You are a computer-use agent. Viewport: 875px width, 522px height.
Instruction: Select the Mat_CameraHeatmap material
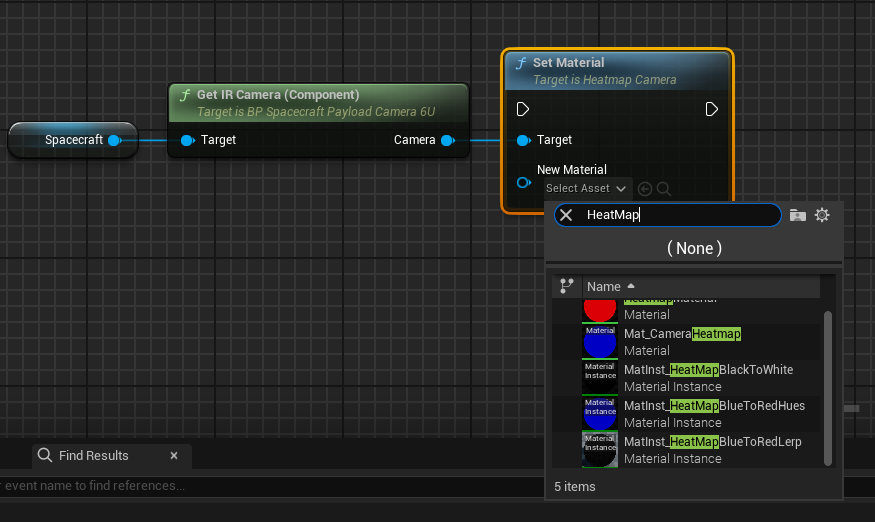click(x=682, y=341)
